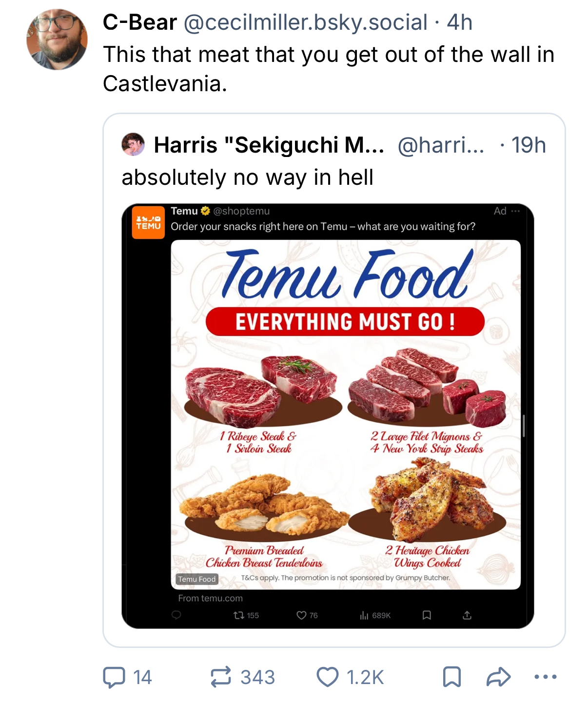Click the 19h quoted post timestamp
This screenshot has width=588, height=705.
[528, 145]
